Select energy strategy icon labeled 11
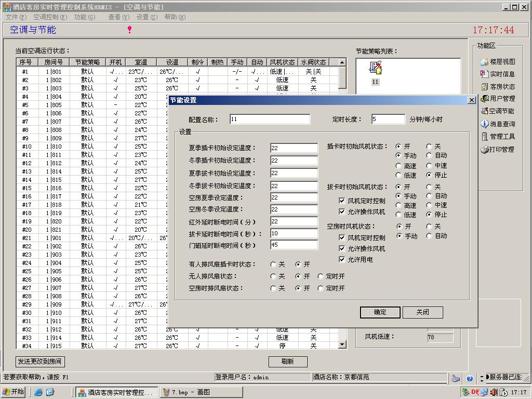This screenshot has height=399, width=532. click(x=376, y=68)
